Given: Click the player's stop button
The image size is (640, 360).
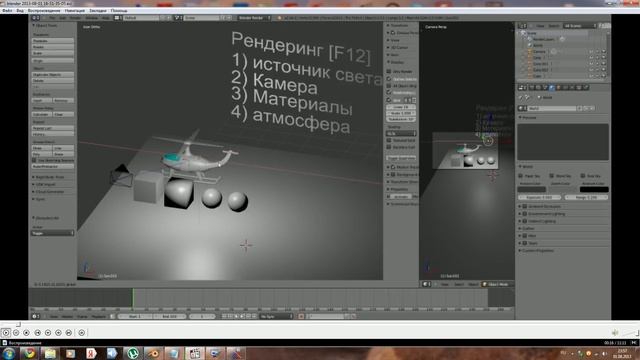Looking at the screenshot, I should (x=27, y=333).
